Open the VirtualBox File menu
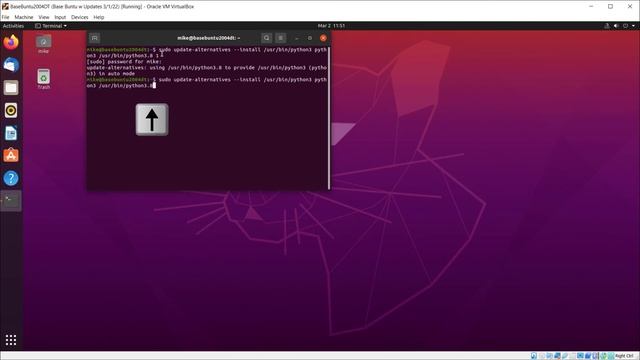Viewport: 640px width, 360px height. click(5, 17)
